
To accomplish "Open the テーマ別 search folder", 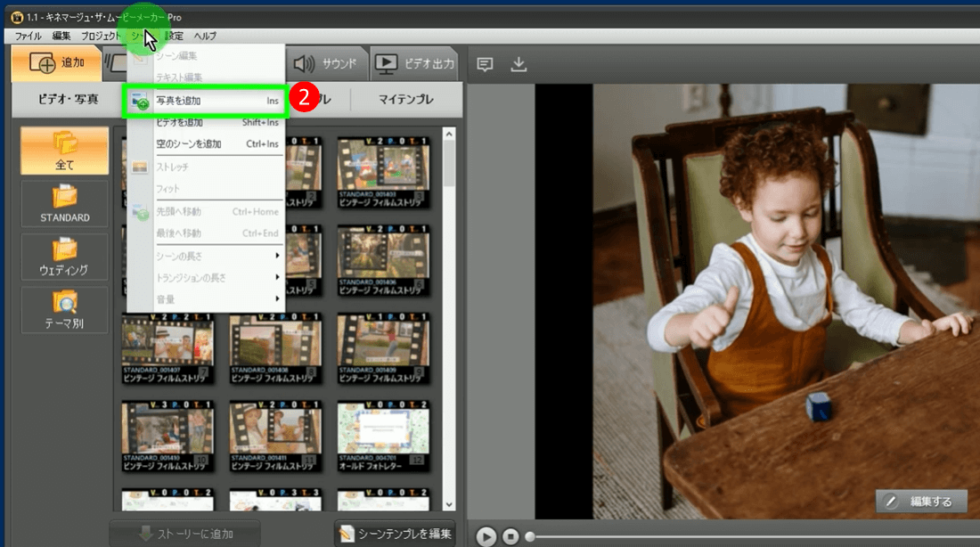I will (x=65, y=310).
